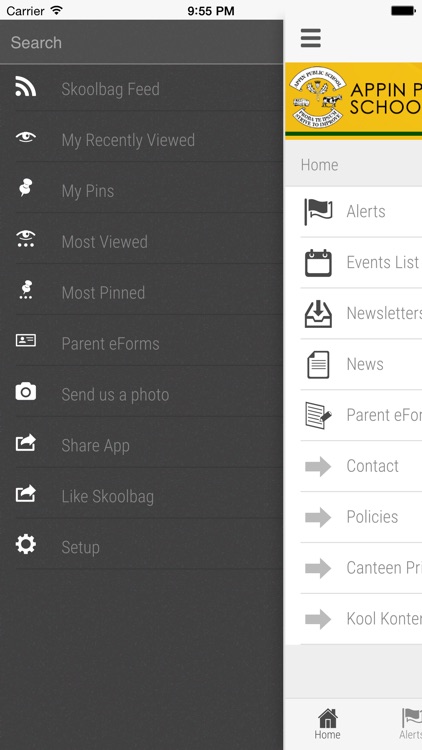Click the Search field in sidebar
This screenshot has height=750, width=422.
(142, 43)
